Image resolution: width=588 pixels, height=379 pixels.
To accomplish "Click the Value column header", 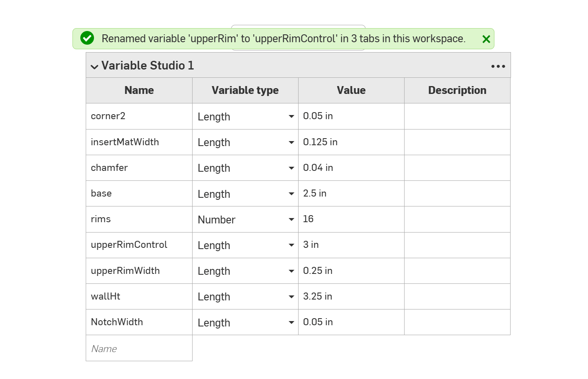I will 351,90.
